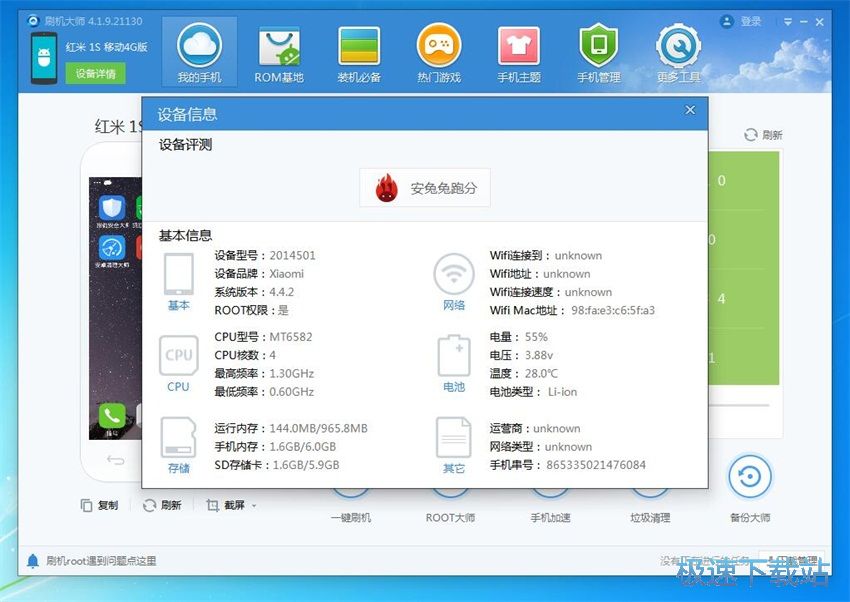Click the green phone call app icon
Image resolution: width=850 pixels, height=602 pixels.
112,416
